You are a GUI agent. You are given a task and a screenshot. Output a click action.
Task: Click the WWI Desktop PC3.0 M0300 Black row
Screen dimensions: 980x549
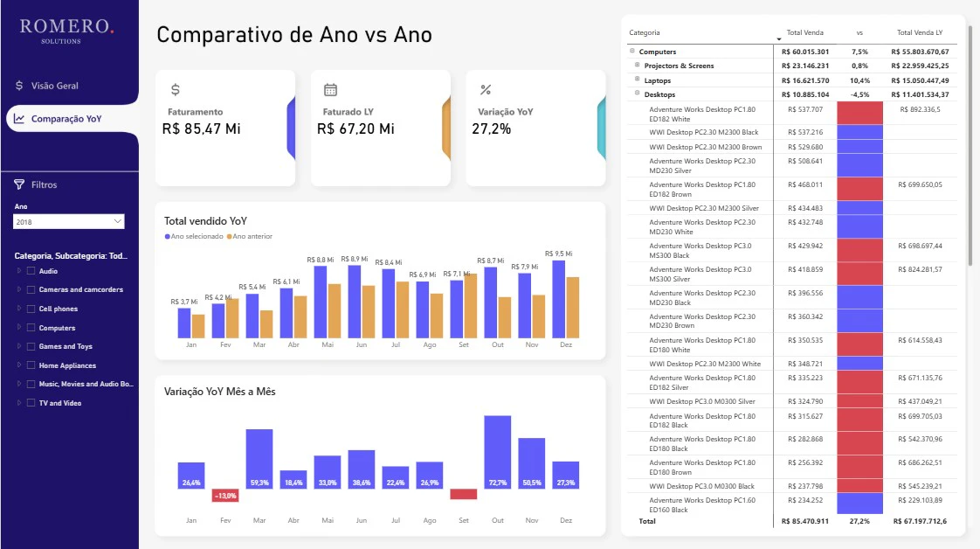792,486
